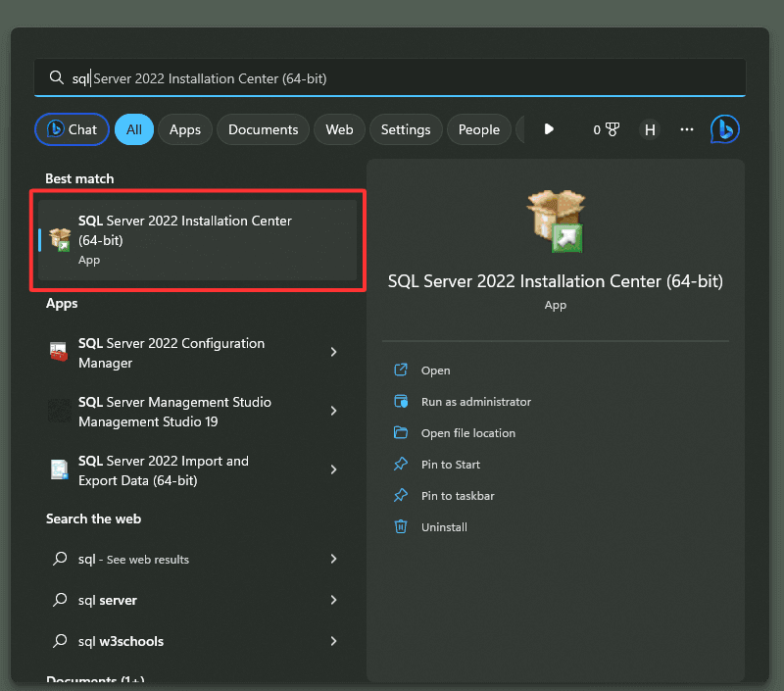Screen dimensions: 784x691
Task: Expand SQL Server Management Studio options chevron
Action: point(333,411)
